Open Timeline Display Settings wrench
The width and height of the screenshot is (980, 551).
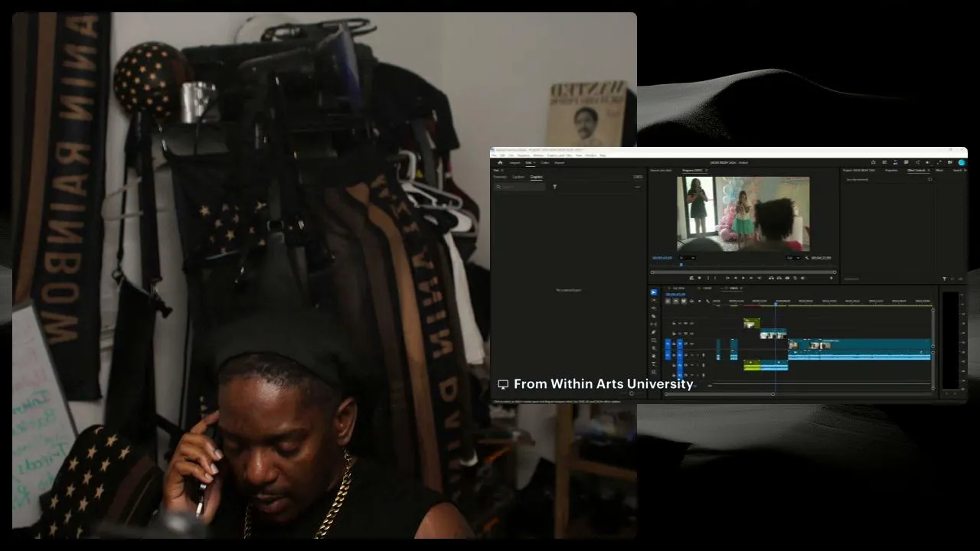coord(707,301)
